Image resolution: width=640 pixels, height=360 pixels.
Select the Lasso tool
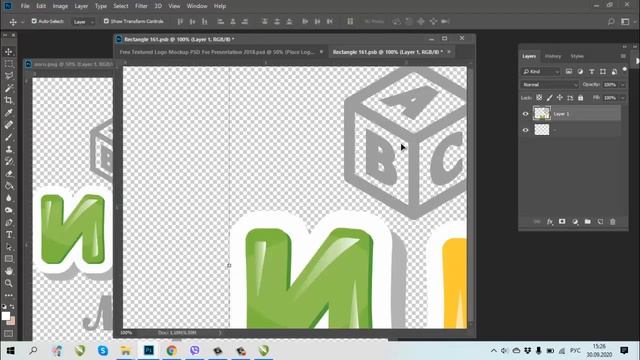click(9, 76)
